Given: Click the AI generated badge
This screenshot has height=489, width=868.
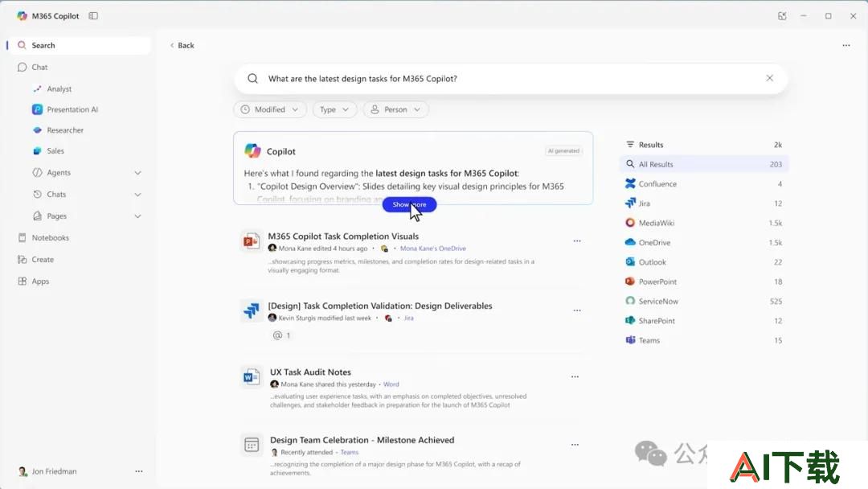Looking at the screenshot, I should [563, 150].
